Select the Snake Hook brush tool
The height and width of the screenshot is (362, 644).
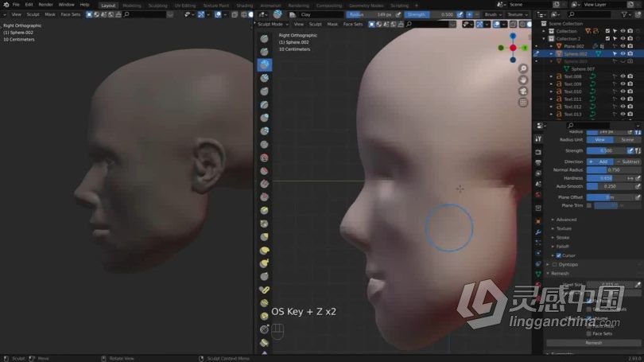[x=264, y=263]
